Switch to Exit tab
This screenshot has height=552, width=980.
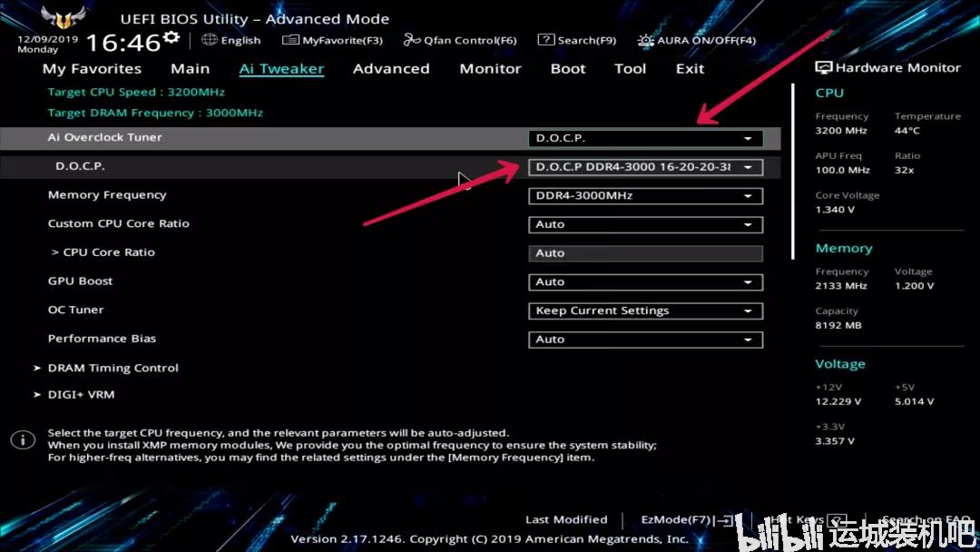(690, 69)
